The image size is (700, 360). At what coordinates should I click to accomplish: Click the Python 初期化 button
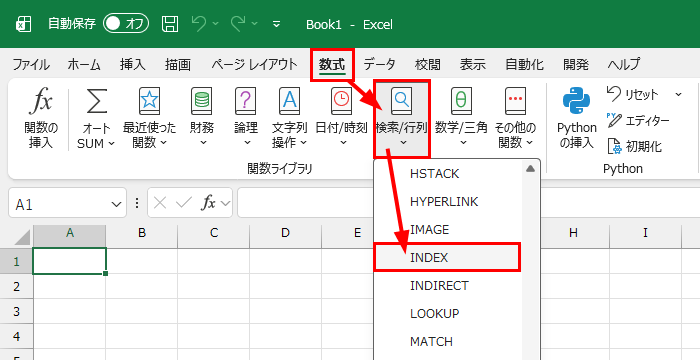point(634,146)
